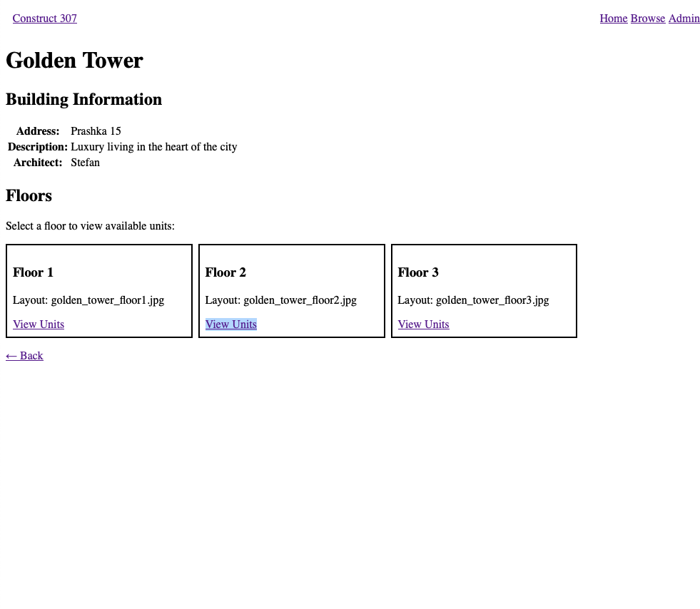Open the Construct 307 site link
The width and height of the screenshot is (700, 609).
(44, 19)
